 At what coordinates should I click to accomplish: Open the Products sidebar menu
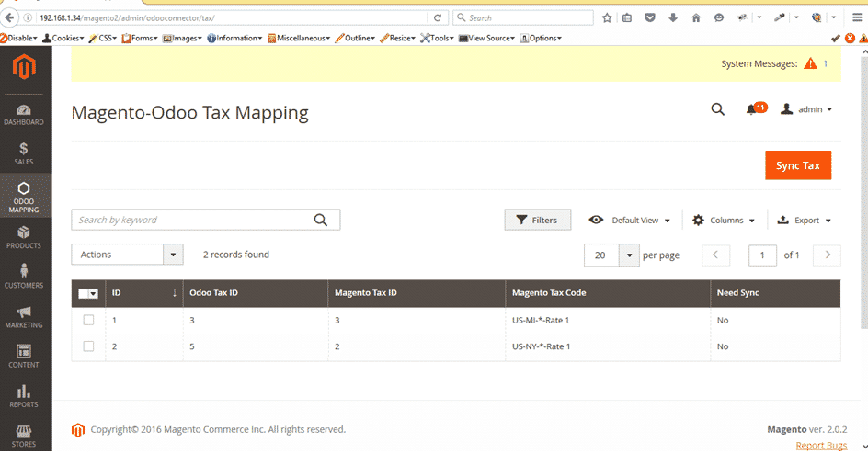click(x=24, y=237)
